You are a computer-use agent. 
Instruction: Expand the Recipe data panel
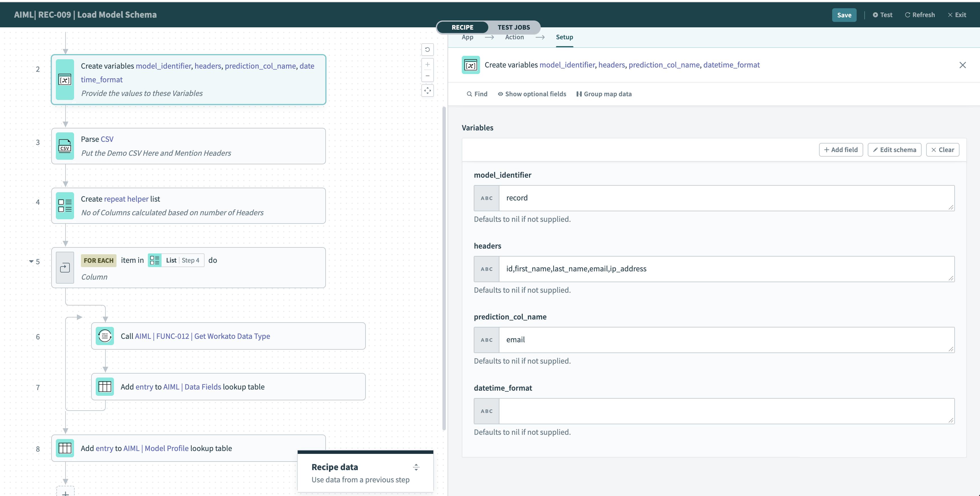pyautogui.click(x=416, y=467)
